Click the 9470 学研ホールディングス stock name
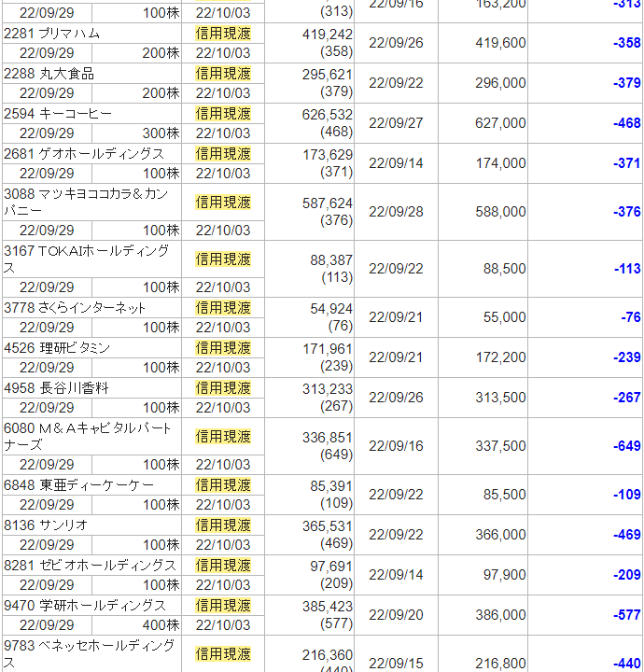644x672 pixels. pos(85,606)
